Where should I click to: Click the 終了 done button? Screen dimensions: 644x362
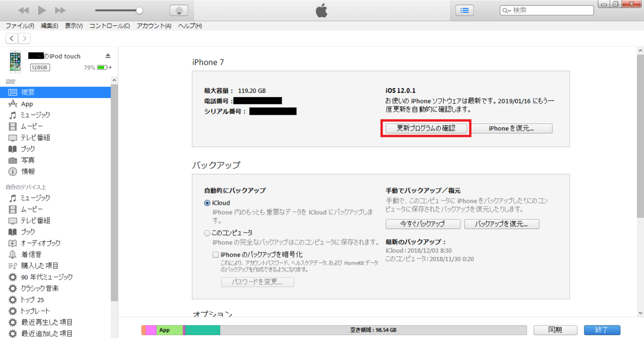602,330
